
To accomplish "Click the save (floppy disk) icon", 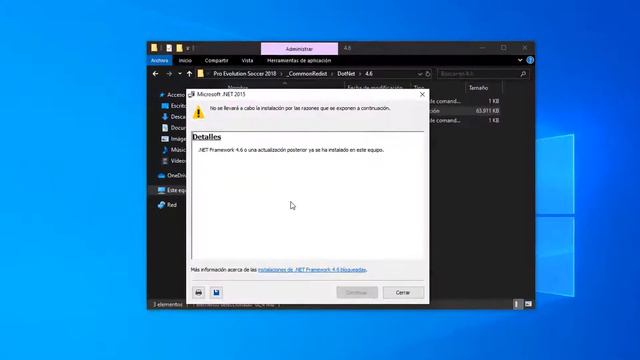I will coord(216,292).
